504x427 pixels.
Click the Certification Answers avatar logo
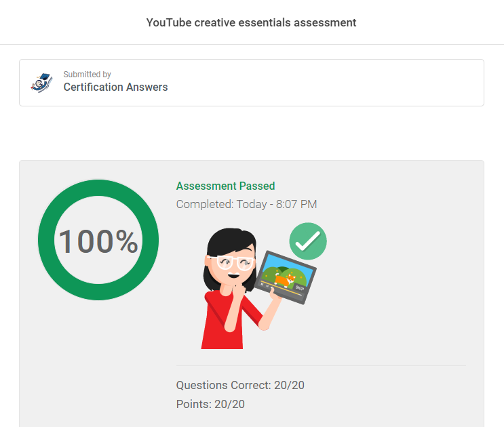[42, 83]
